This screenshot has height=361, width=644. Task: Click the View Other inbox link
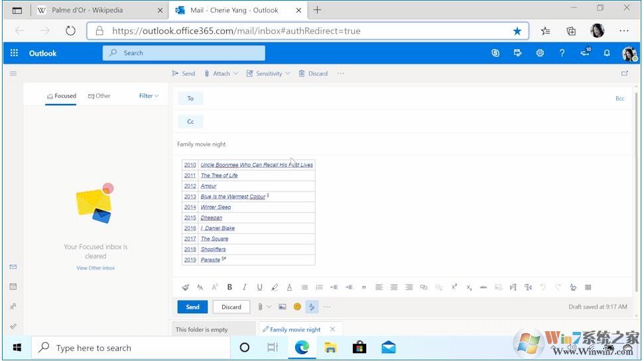click(x=96, y=268)
